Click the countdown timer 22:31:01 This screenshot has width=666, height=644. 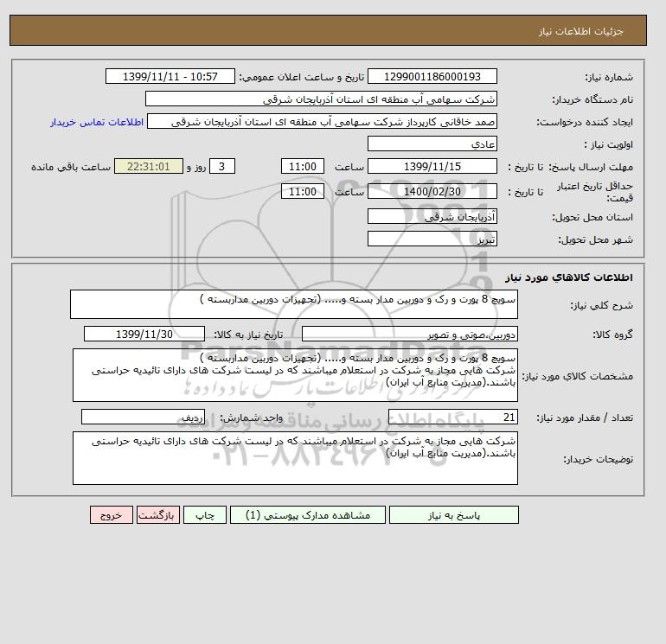pos(149,167)
